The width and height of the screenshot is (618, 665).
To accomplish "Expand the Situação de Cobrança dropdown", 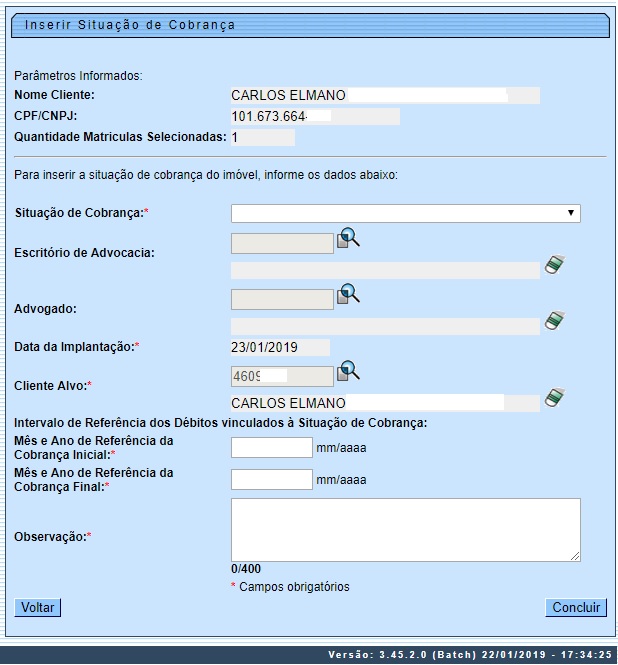I will click(x=405, y=213).
